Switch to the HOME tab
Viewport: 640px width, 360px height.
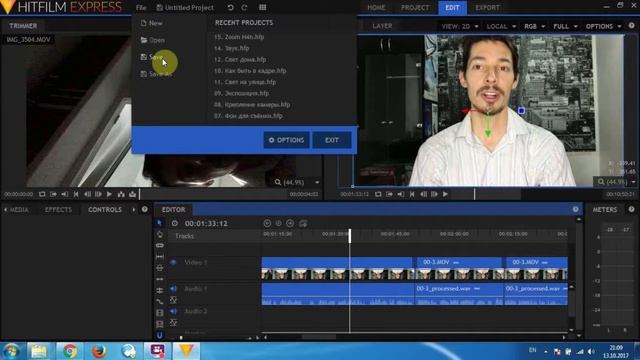pos(376,8)
